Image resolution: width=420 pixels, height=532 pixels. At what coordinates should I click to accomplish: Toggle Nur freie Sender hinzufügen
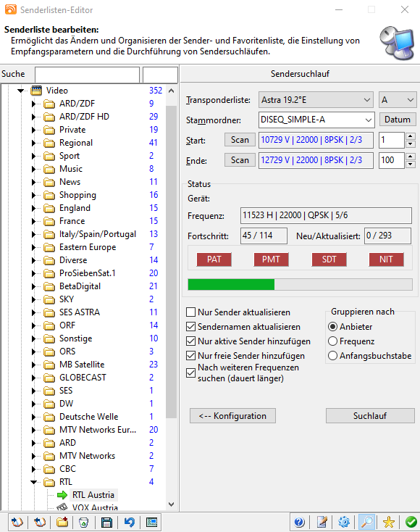[x=191, y=356]
